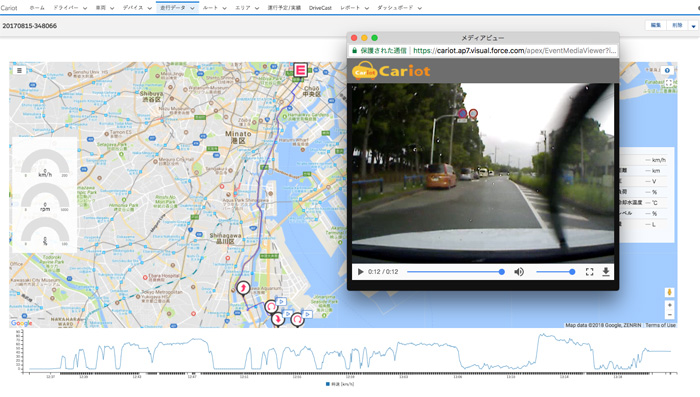Click the 削除 delete button
Image resolution: width=700 pixels, height=397 pixels.
pyautogui.click(x=677, y=25)
